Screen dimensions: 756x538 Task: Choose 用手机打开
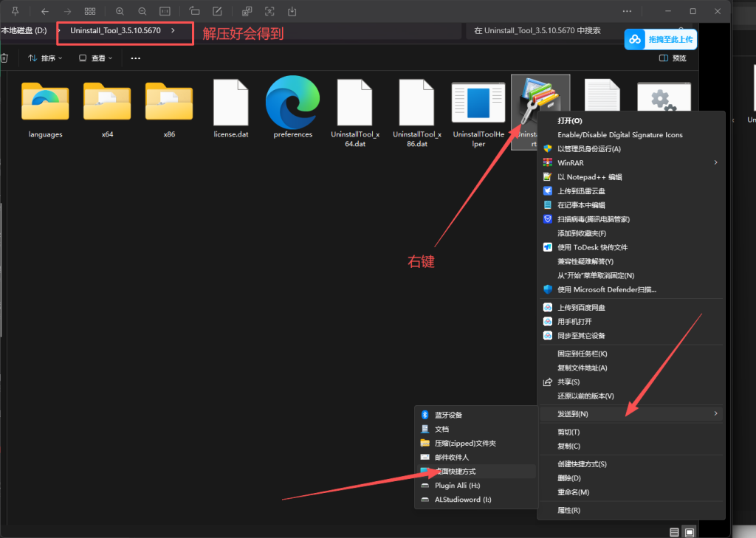632,322
